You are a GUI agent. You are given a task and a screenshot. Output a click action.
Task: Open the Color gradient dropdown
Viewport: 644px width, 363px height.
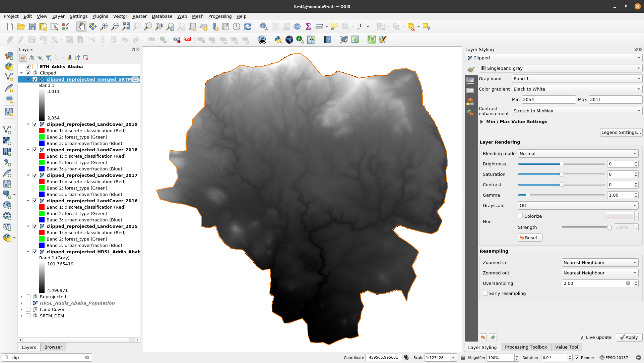575,89
